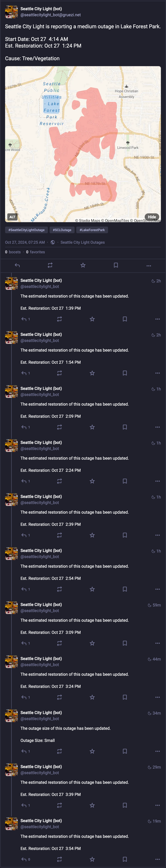
Task: Reply to the main outage post
Action: point(17,266)
